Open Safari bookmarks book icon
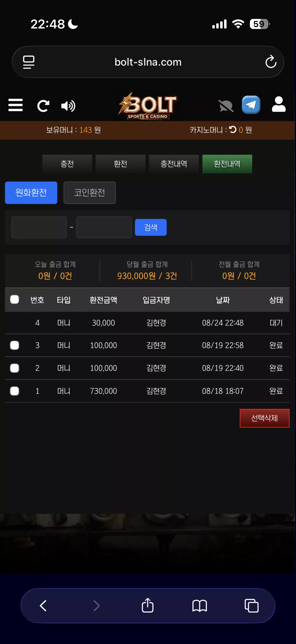 tap(200, 606)
